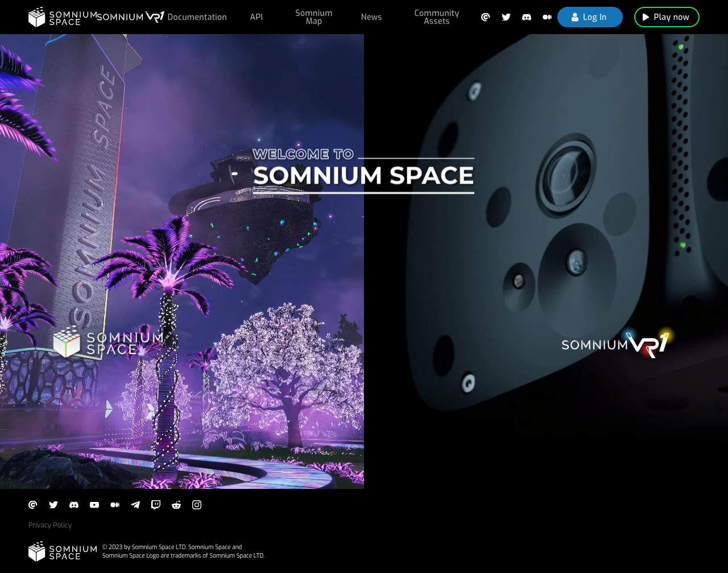Viewport: 728px width, 573px height.
Task: Click the '© 2023 by Somnium Space LTD' copyright text
Action: pos(183,551)
